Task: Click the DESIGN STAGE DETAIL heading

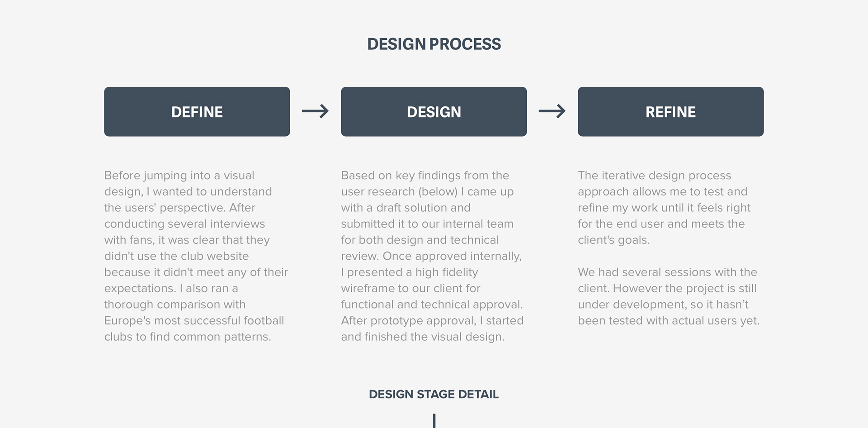Action: pyautogui.click(x=434, y=394)
